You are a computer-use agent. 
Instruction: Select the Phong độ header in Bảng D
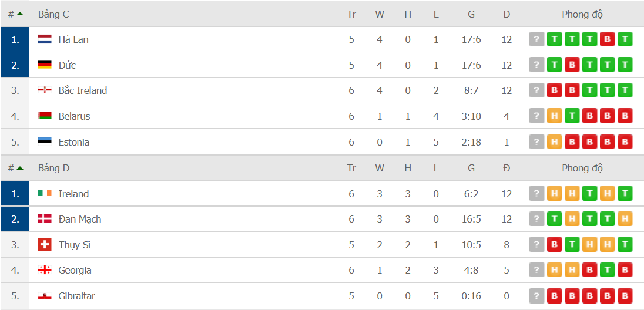pyautogui.click(x=582, y=168)
